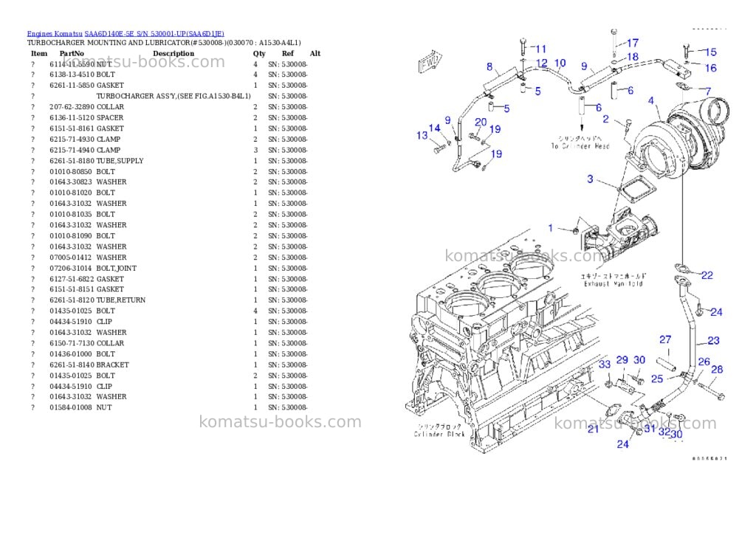Click callout number 2 near turbo bolt
This screenshot has height=535, width=756.
(605, 119)
